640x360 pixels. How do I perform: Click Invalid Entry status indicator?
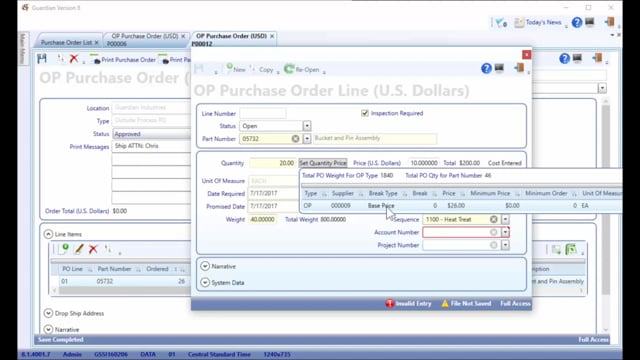(x=408, y=304)
